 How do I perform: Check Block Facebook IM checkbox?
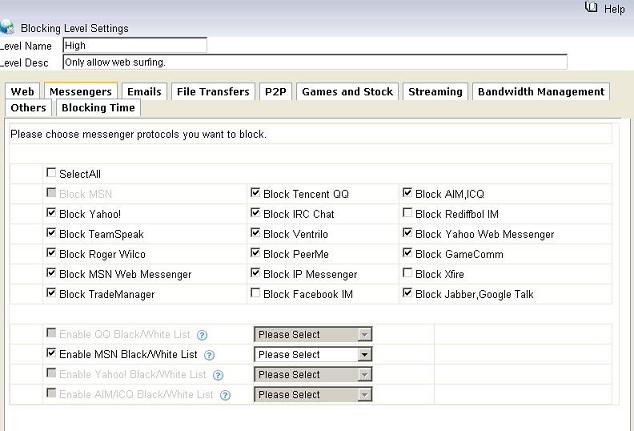255,292
